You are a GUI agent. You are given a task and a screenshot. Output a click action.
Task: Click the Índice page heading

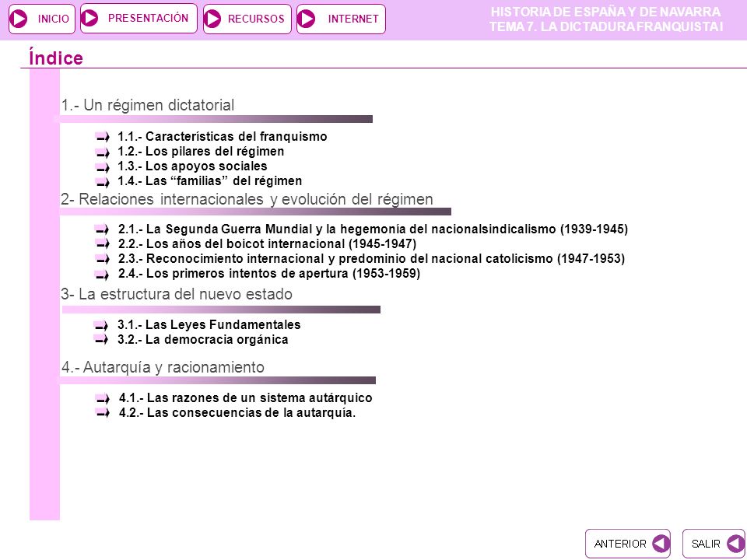coord(56,57)
